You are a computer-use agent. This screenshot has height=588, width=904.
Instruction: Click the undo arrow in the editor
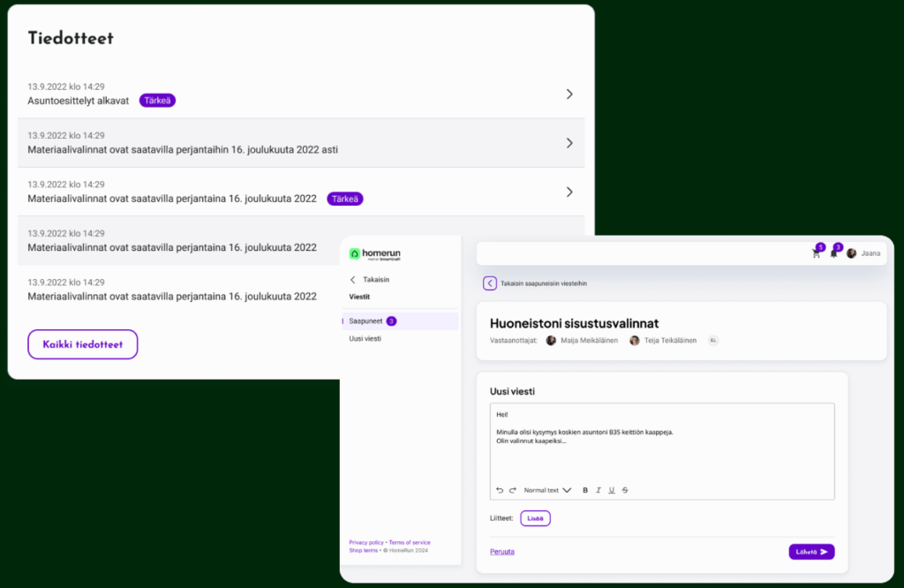[x=500, y=490]
